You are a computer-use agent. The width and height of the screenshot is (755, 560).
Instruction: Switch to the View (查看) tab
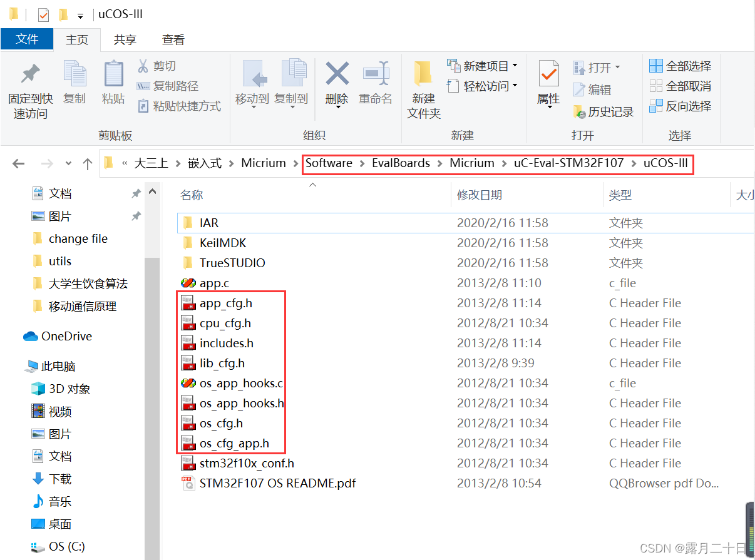(x=173, y=39)
